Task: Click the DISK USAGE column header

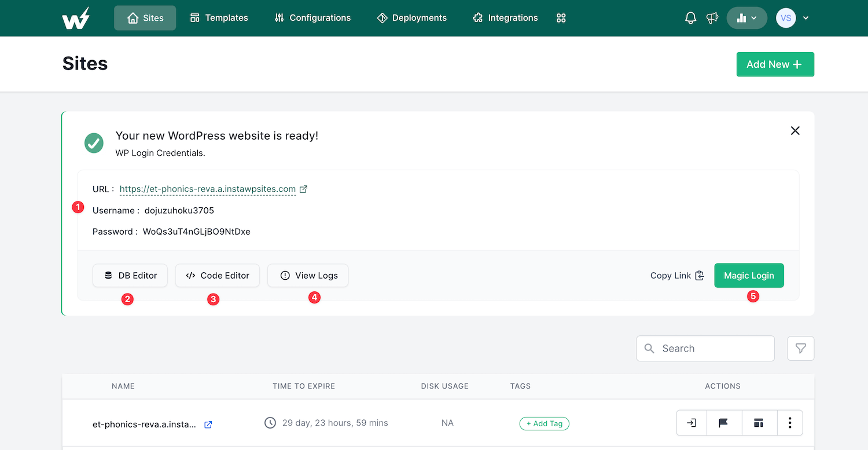Action: [445, 386]
